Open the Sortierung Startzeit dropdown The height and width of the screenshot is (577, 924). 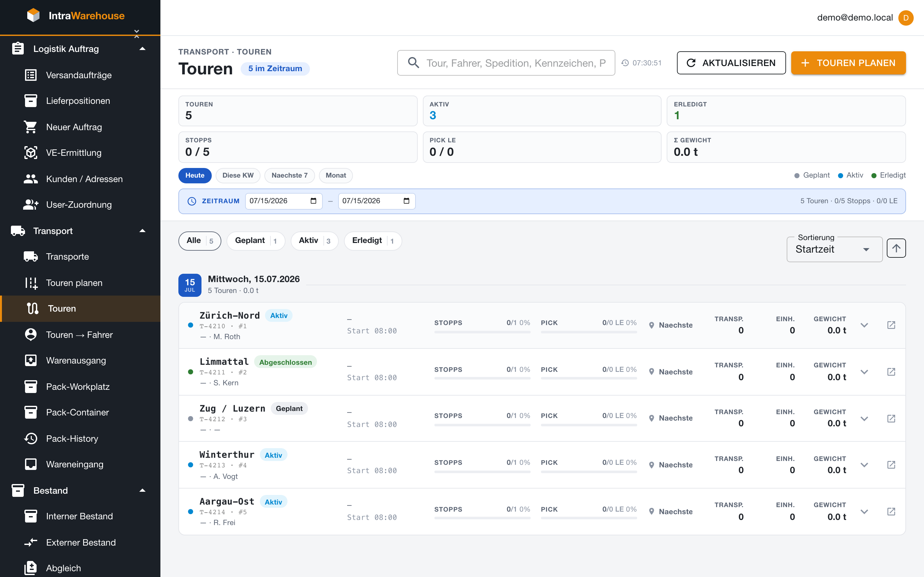tap(834, 249)
